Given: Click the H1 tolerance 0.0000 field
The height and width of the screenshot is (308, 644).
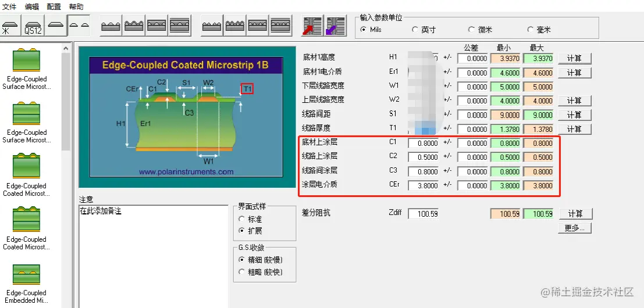Looking at the screenshot, I should point(473,59).
